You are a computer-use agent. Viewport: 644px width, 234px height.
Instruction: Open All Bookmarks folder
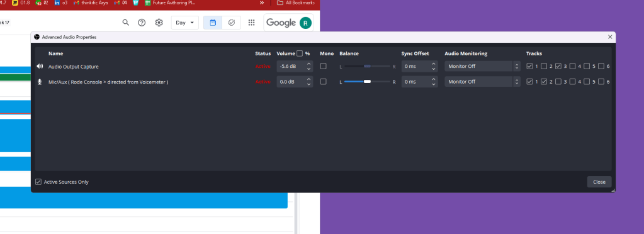(296, 3)
